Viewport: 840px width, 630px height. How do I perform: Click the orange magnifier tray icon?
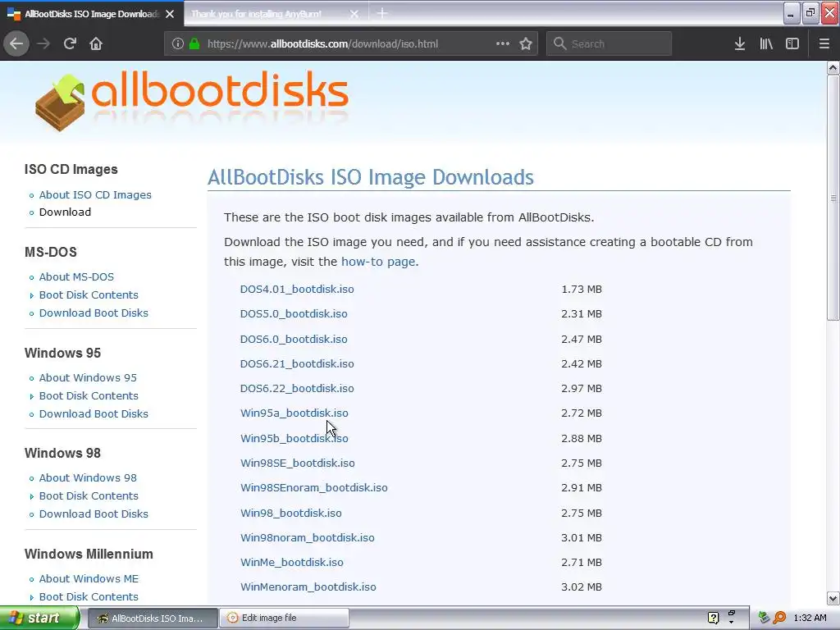pyautogui.click(x=779, y=618)
